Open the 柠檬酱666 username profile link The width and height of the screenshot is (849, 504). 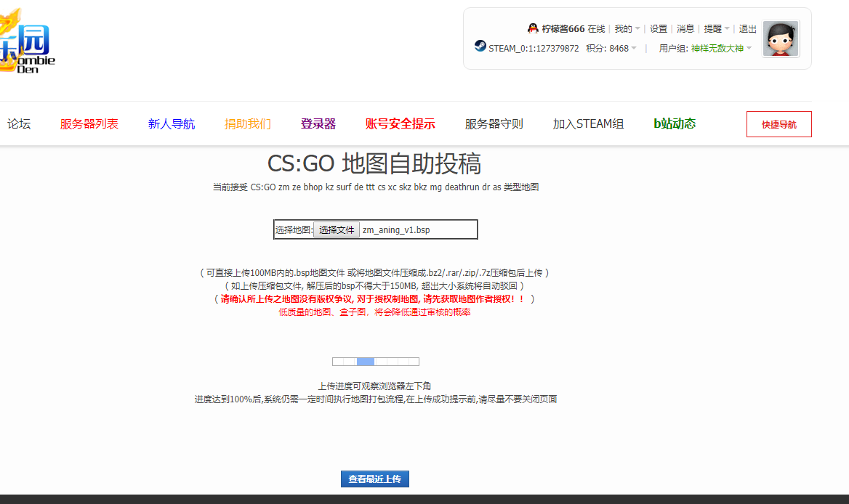[x=563, y=29]
